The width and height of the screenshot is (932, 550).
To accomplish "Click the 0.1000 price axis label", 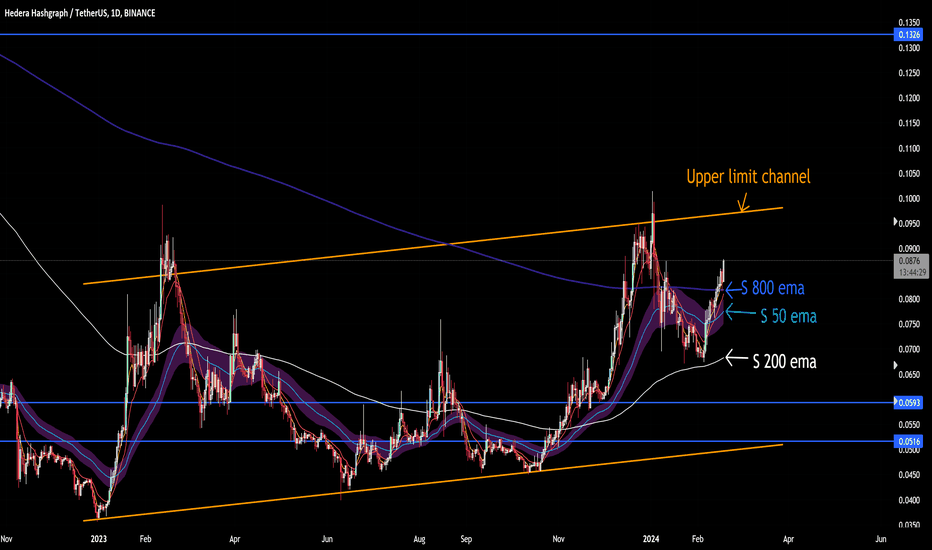I will point(909,199).
